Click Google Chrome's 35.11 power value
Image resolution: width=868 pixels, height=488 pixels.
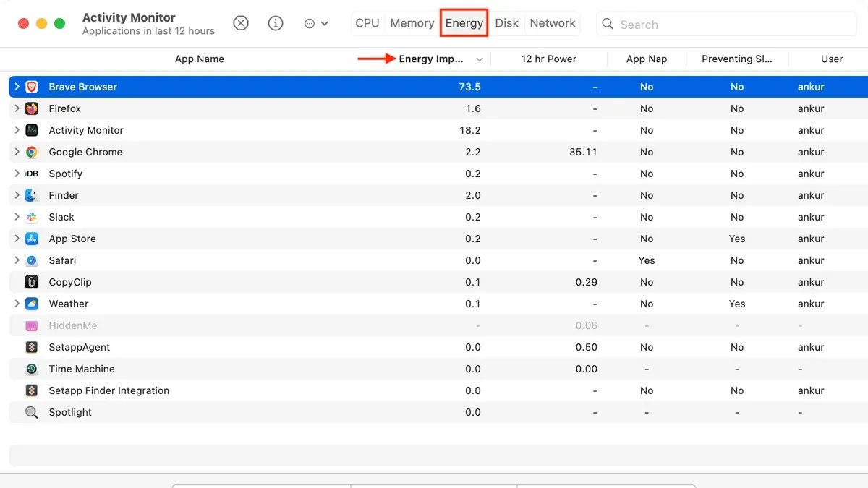(583, 152)
